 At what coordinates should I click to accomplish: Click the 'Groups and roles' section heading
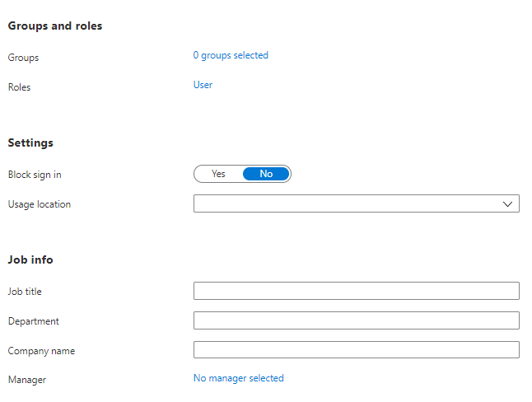pos(55,26)
